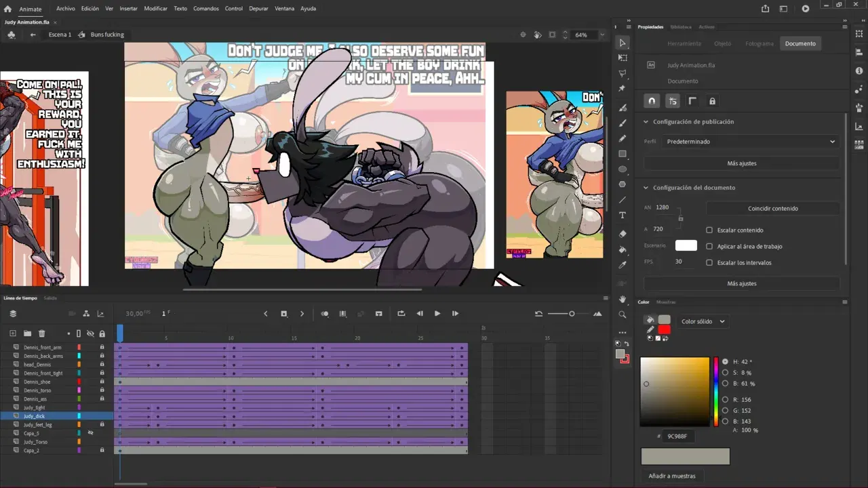The height and width of the screenshot is (488, 868).
Task: Click Más ajustes under publication settings
Action: point(742,163)
